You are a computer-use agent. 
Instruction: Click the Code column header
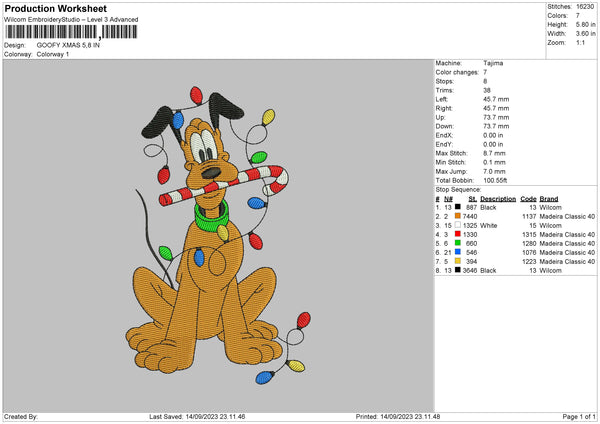tap(528, 199)
